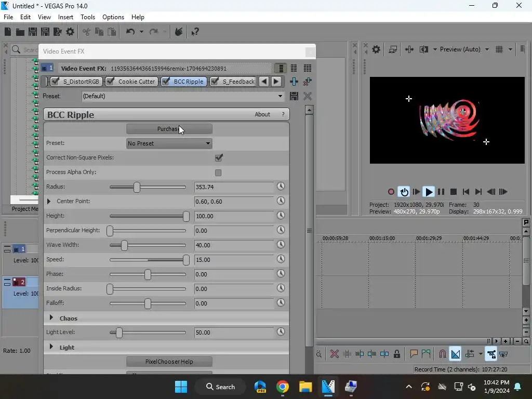Uncheck the Cookie Cutter plug-in checkbox
Screen dimensions: 532x399
(x=110, y=81)
